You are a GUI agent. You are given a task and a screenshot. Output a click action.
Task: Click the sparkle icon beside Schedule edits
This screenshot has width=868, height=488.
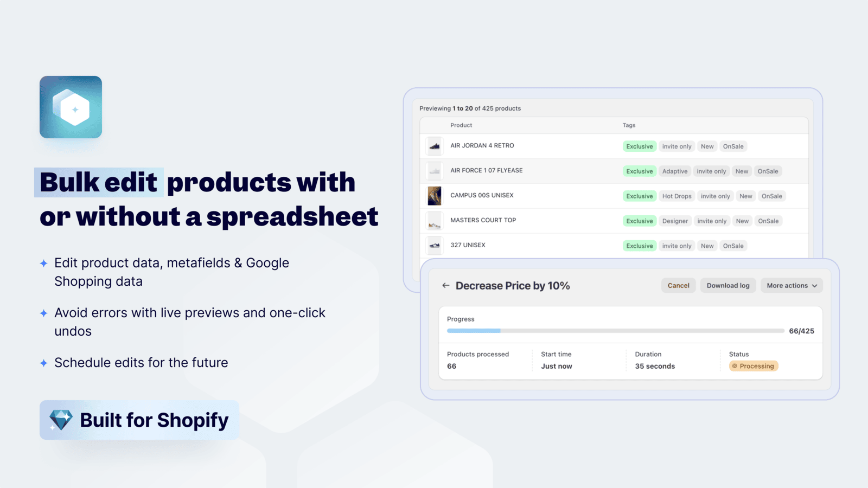(44, 363)
